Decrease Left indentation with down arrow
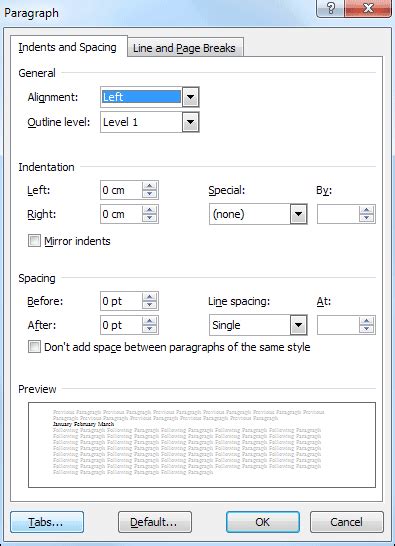The image size is (395, 546). (x=150, y=194)
